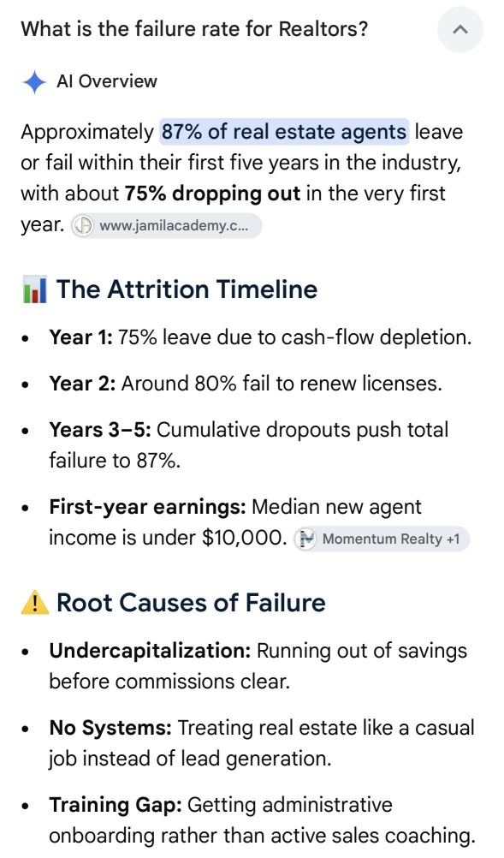504x858 pixels.
Task: Click the AI Overview label
Action: pyautogui.click(x=107, y=81)
